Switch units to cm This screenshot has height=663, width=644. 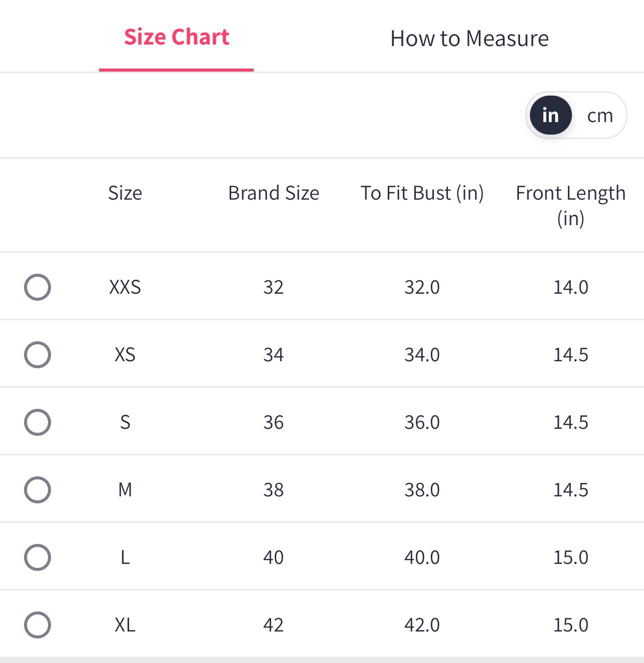coord(599,116)
